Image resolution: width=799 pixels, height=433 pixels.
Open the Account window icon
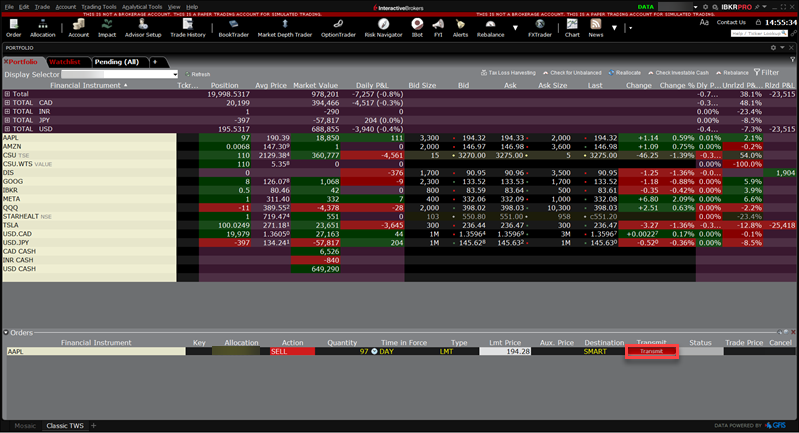click(x=78, y=28)
